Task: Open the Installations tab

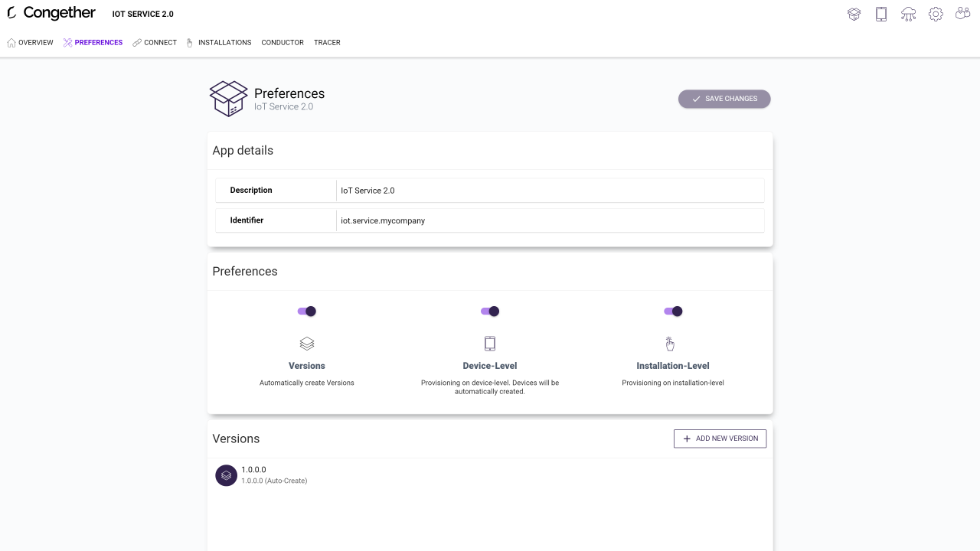Action: point(219,43)
